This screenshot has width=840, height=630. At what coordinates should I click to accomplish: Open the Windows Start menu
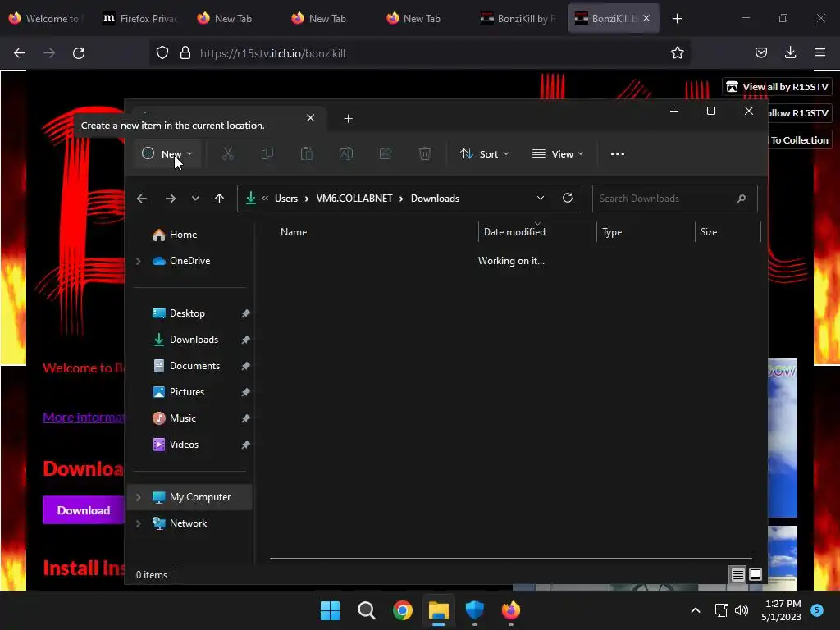(x=330, y=610)
